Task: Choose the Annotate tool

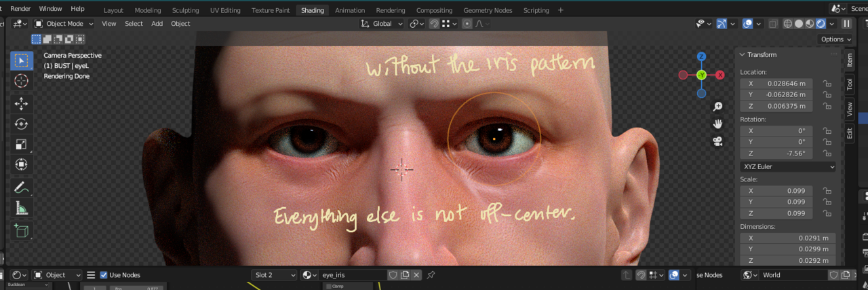Action: tap(21, 187)
